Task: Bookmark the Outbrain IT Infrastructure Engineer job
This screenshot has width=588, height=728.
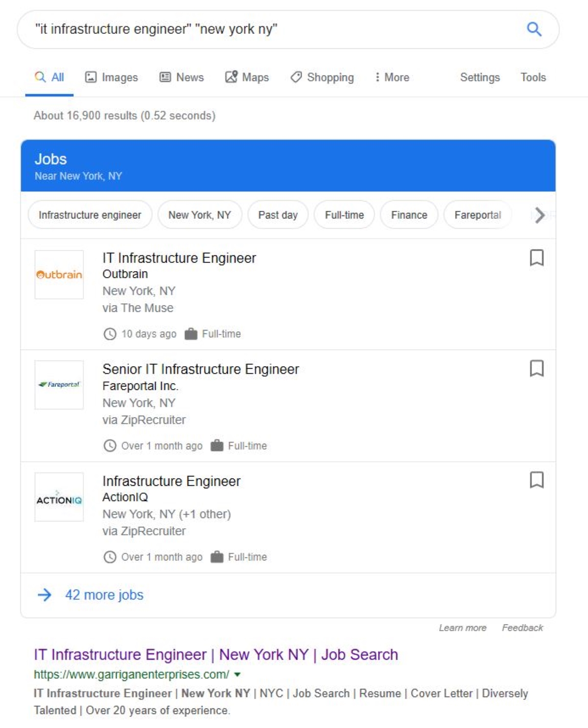Action: (x=537, y=258)
